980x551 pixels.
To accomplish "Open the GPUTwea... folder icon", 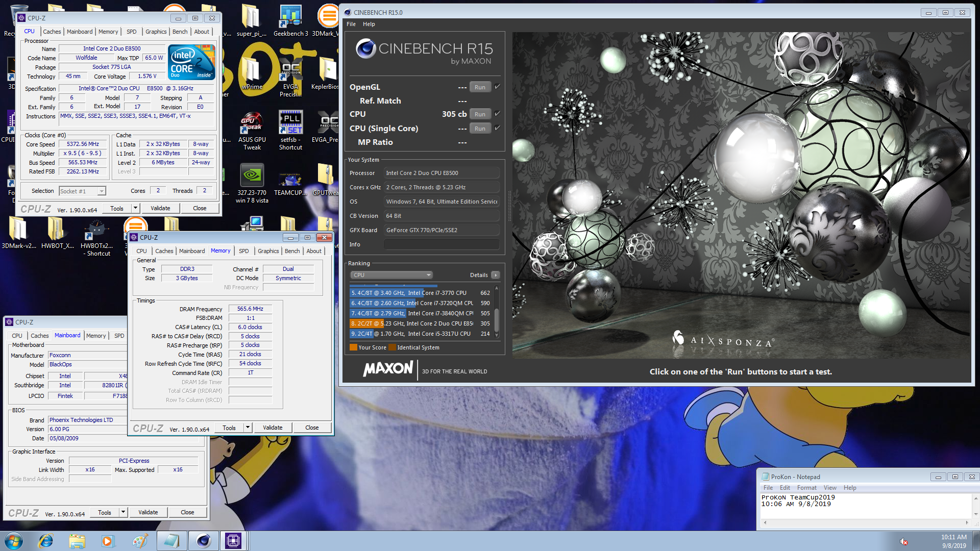I will (x=326, y=180).
